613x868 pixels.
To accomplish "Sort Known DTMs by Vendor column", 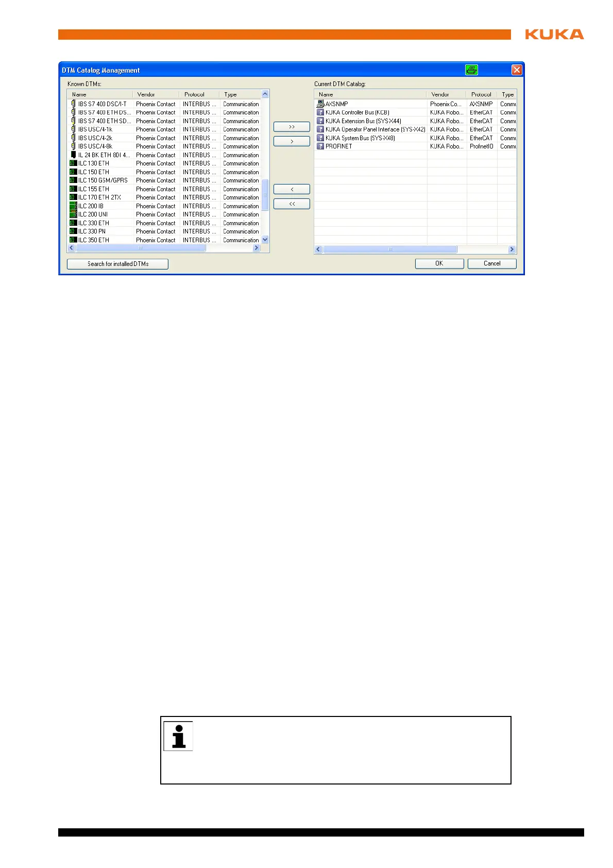I will click(x=156, y=94).
